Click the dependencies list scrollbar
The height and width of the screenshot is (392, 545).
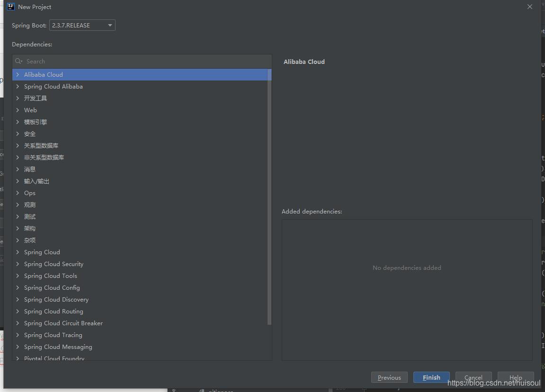tap(269, 196)
